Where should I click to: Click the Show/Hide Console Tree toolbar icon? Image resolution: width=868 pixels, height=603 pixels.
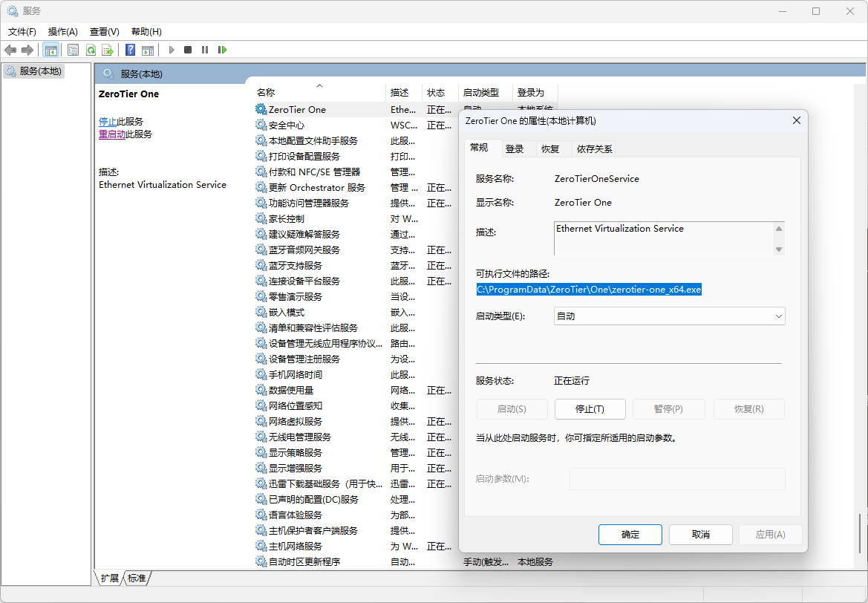tap(51, 50)
